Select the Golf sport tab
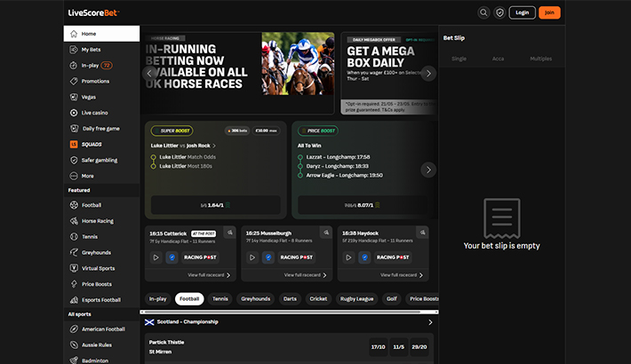This screenshot has height=364, width=631. coord(392,299)
